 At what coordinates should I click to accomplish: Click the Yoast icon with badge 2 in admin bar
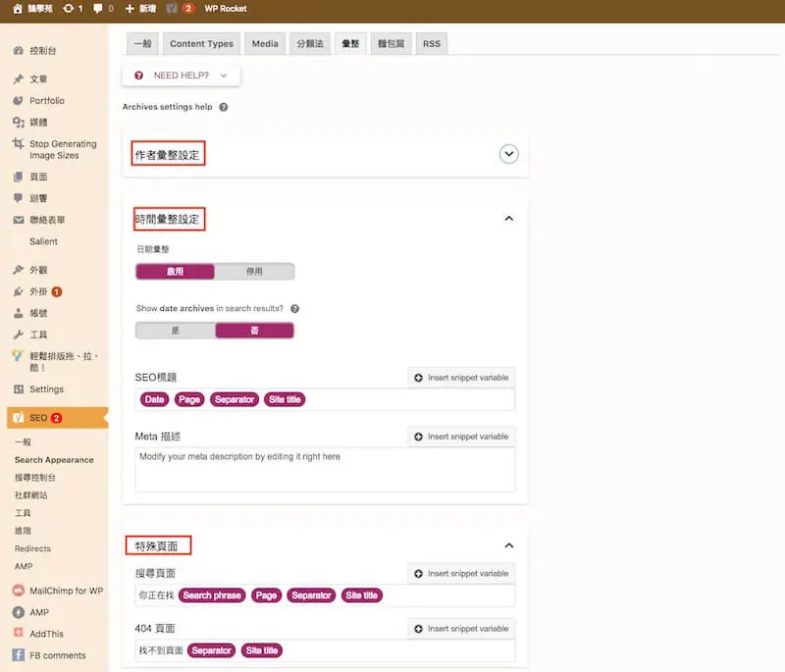click(173, 9)
